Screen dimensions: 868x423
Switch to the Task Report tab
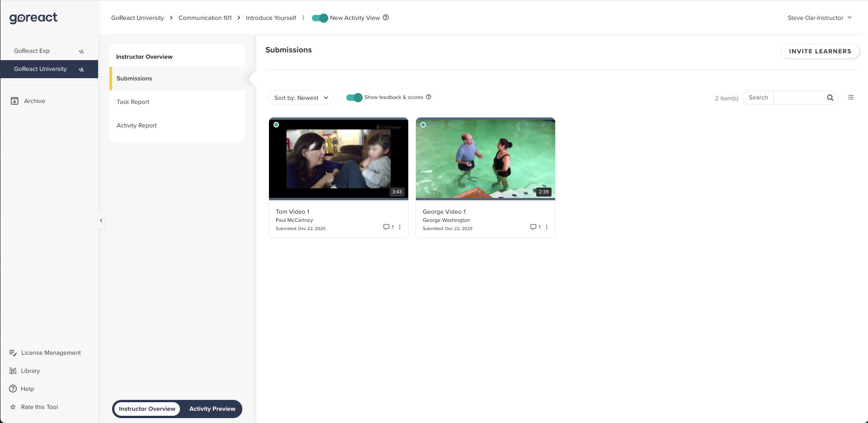pyautogui.click(x=132, y=102)
